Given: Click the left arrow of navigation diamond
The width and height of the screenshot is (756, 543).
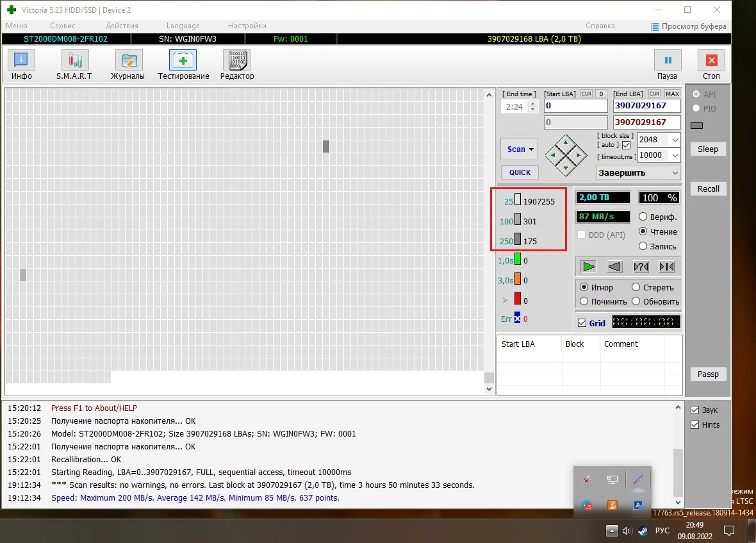Looking at the screenshot, I should pos(553,155).
